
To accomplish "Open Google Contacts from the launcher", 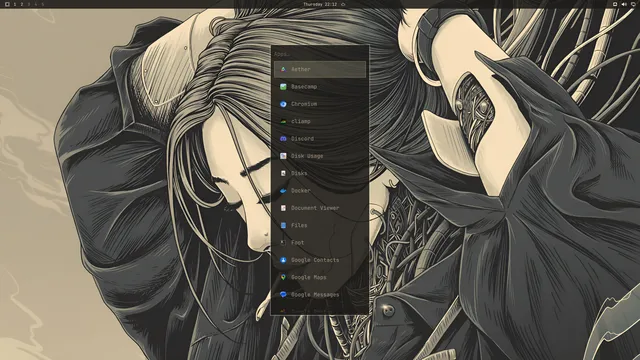I will pos(320,260).
